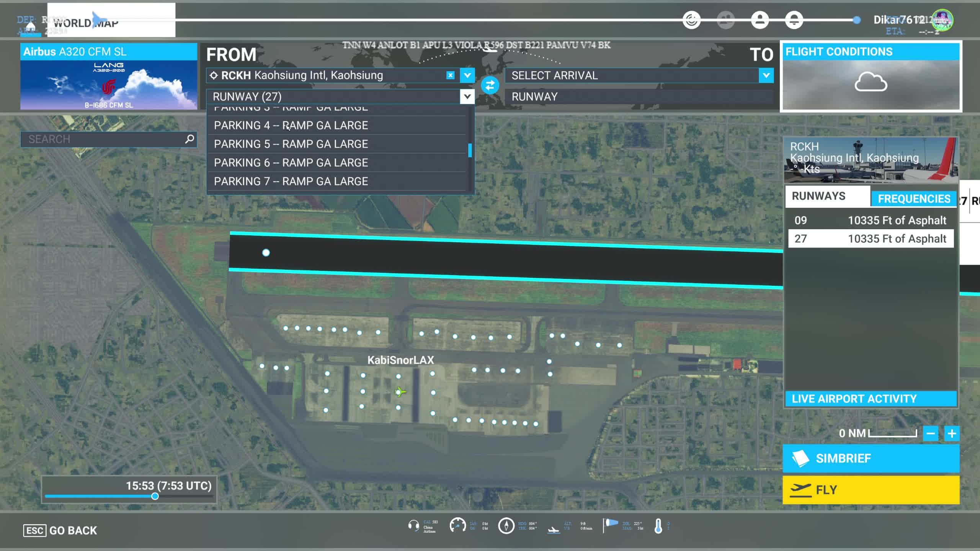Select runway 09 row in list
The image size is (980, 551).
coord(870,220)
